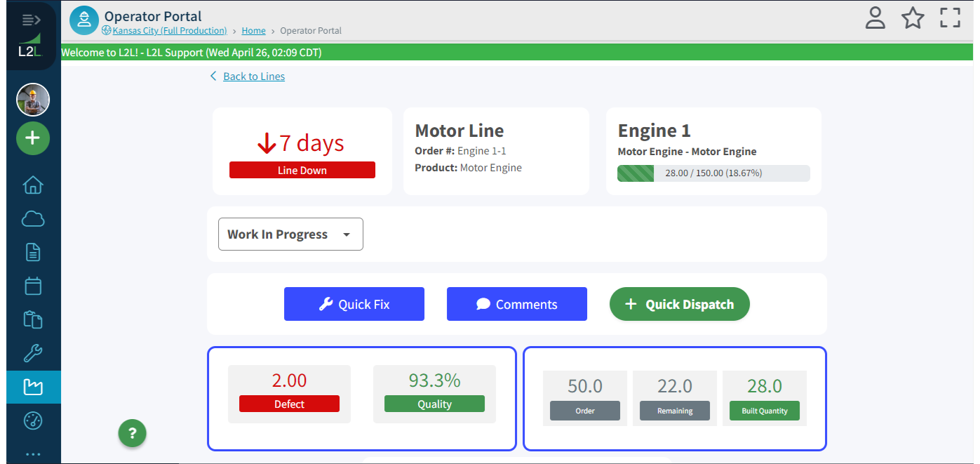Viewport: 980px width, 464px height.
Task: Click the Product: Motor Engine text
Action: pyautogui.click(x=468, y=168)
